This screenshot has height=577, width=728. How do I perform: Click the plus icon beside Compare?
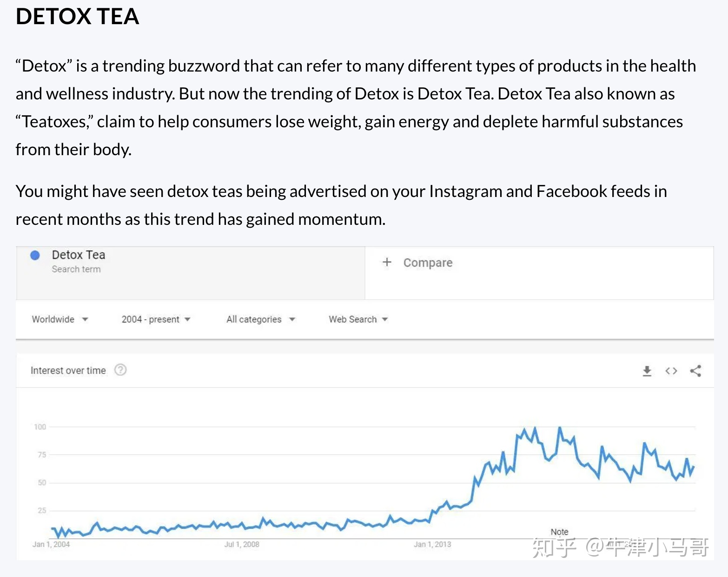[x=387, y=262]
